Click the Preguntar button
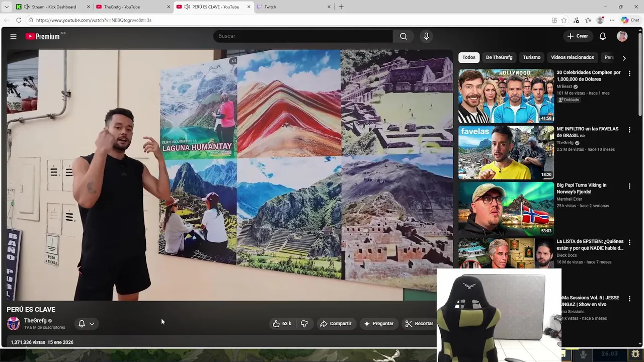644x362 pixels. pyautogui.click(x=378, y=324)
